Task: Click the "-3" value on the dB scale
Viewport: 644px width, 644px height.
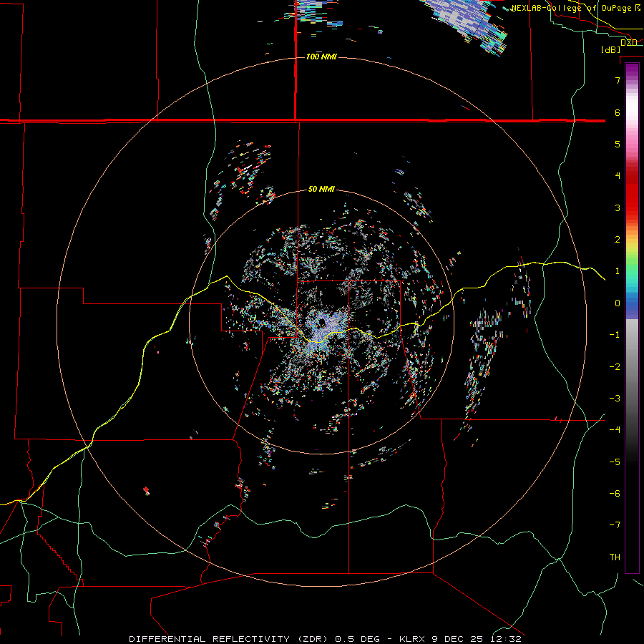Action: click(615, 398)
